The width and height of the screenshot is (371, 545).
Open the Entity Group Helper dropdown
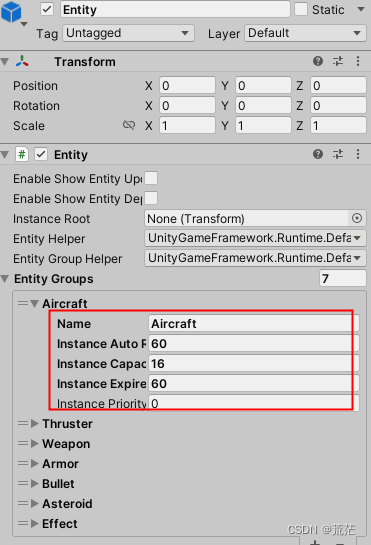(255, 258)
